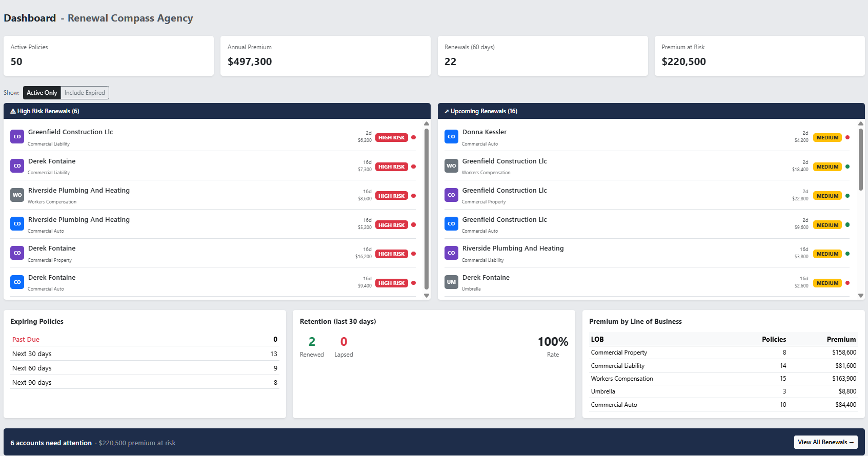
Task: Click MEDIUM badge on Derek Fontaine Umbrella row
Action: tap(827, 283)
